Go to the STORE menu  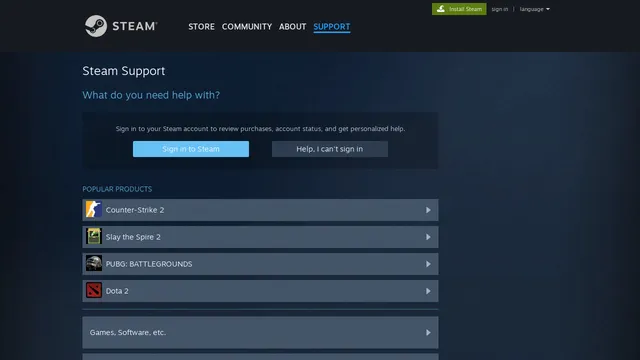(201, 27)
